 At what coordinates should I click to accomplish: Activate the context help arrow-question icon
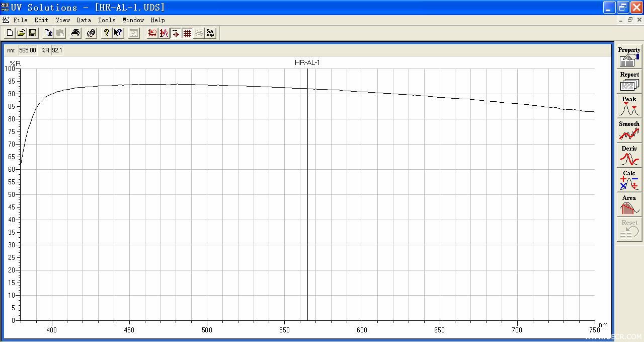[118, 33]
